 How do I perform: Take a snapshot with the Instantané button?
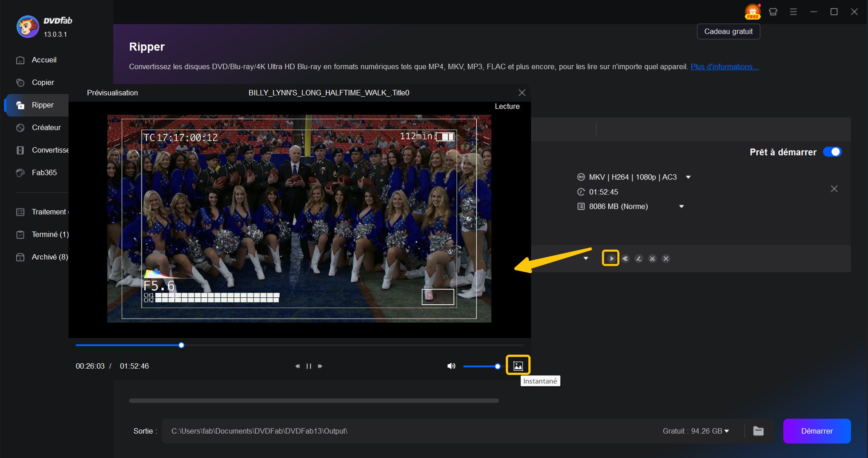(x=518, y=366)
